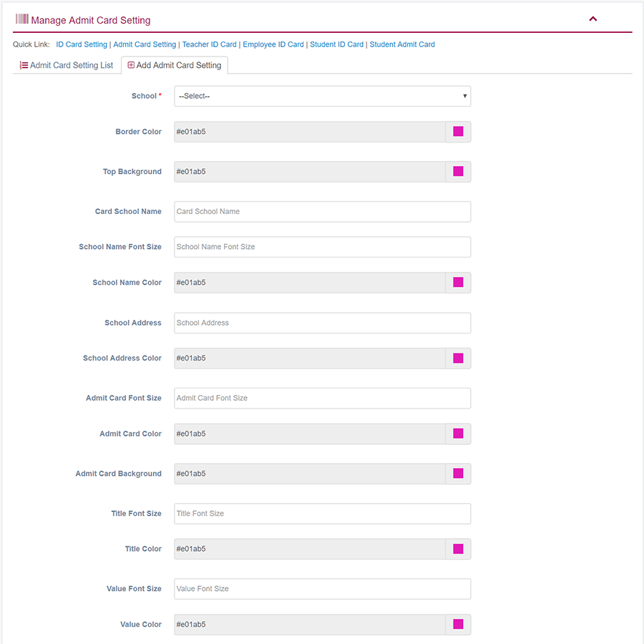
Task: Click the Value Color swatch
Action: [x=458, y=625]
